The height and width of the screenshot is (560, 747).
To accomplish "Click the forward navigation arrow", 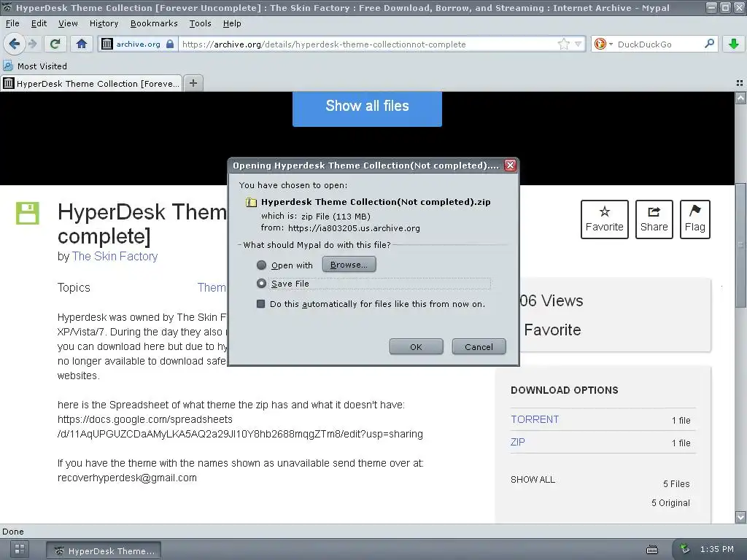I will (32, 44).
